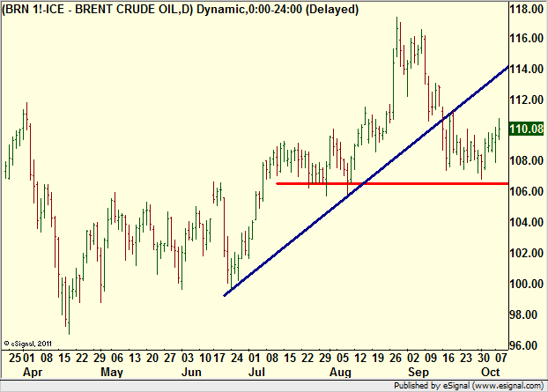Click the date label 25 before Apr
This screenshot has height=392, width=548.
coord(15,358)
